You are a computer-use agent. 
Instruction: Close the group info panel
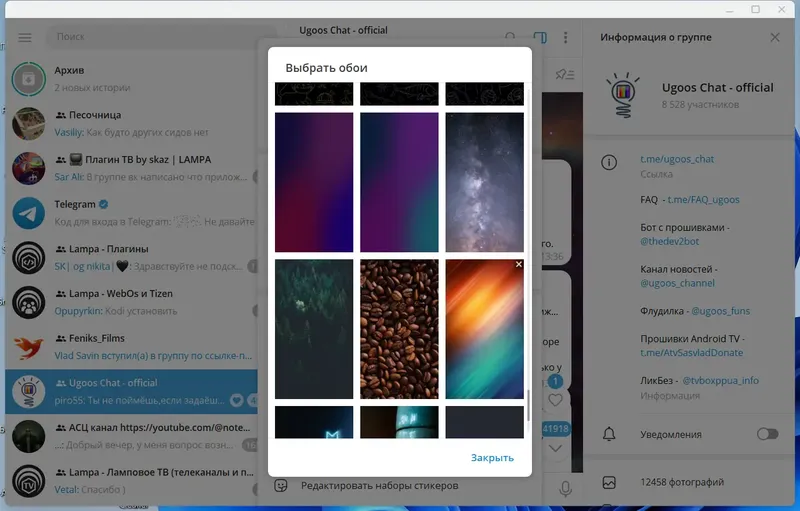[774, 37]
